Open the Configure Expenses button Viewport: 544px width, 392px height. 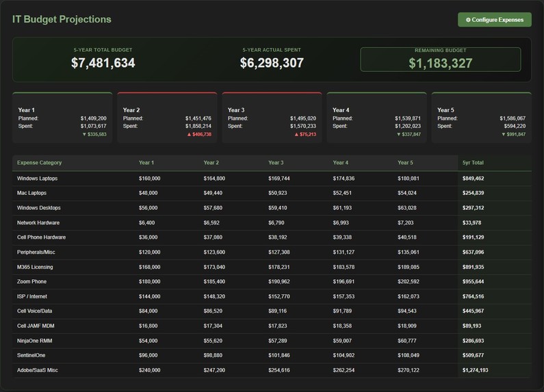tap(494, 20)
